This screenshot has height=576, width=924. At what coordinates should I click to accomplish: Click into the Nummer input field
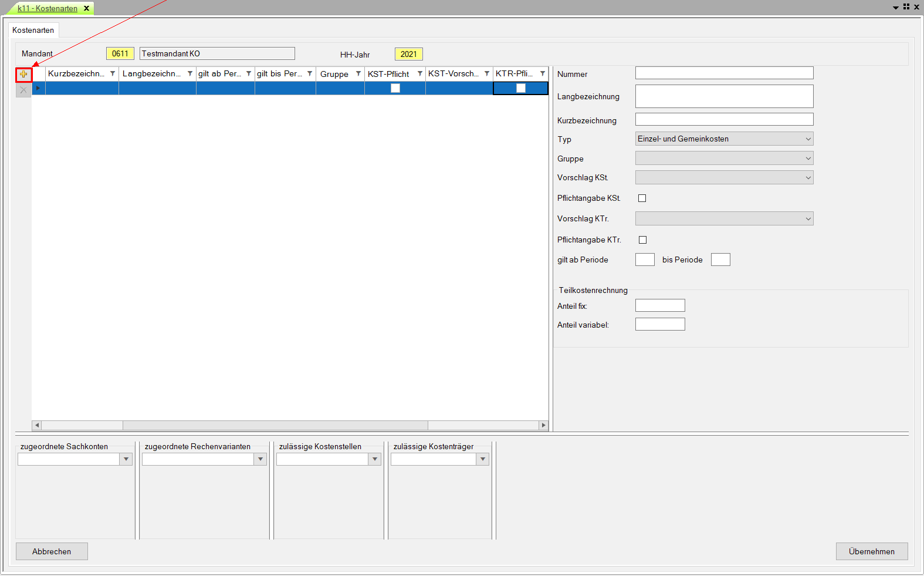(724, 73)
